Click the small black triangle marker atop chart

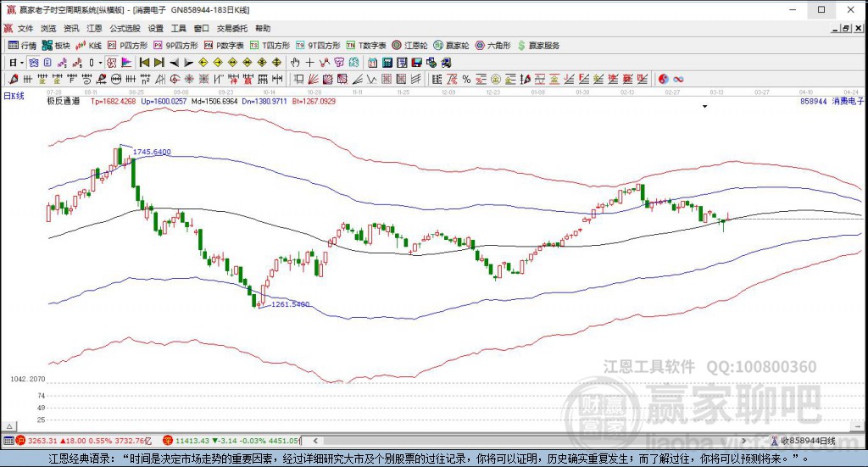point(704,106)
